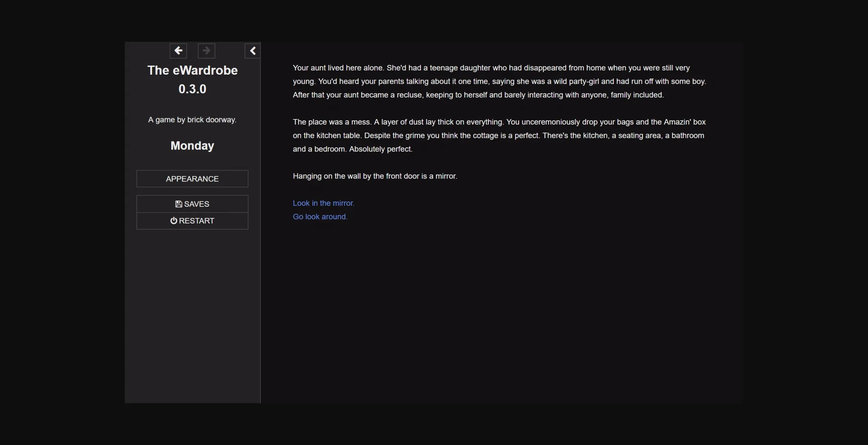This screenshot has height=445, width=868.
Task: Follow the 'Look in the mirror.' link
Action: [323, 203]
